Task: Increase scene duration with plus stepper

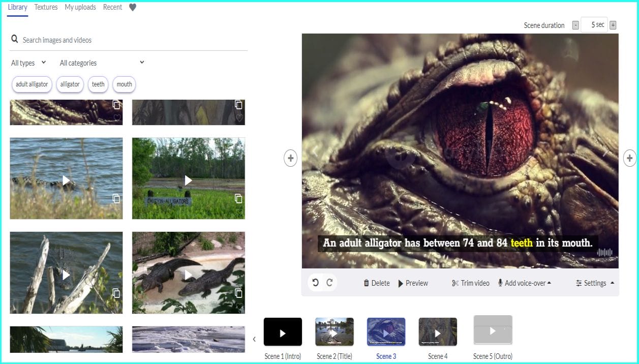Action: (x=613, y=25)
